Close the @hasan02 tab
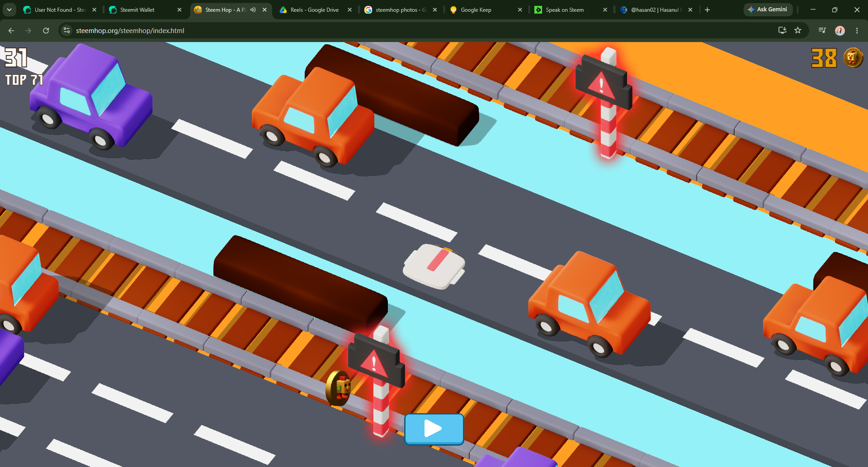 690,10
